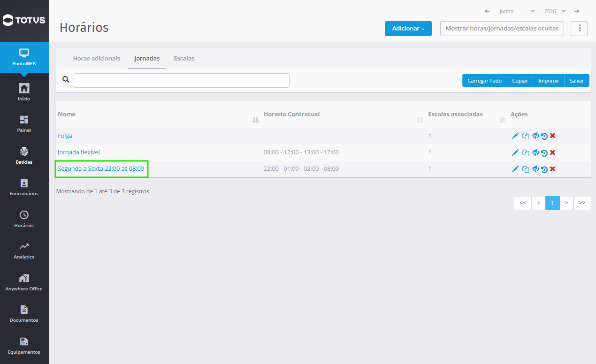Screen dimensions: 596x364
Task: Duplicate the Folga jornada
Action: (x=526, y=136)
